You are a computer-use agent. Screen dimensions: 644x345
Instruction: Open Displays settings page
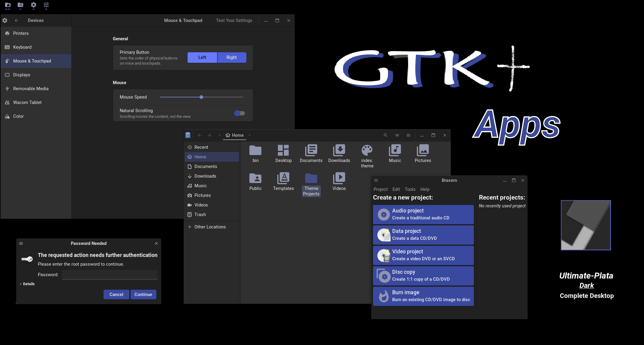(36, 75)
